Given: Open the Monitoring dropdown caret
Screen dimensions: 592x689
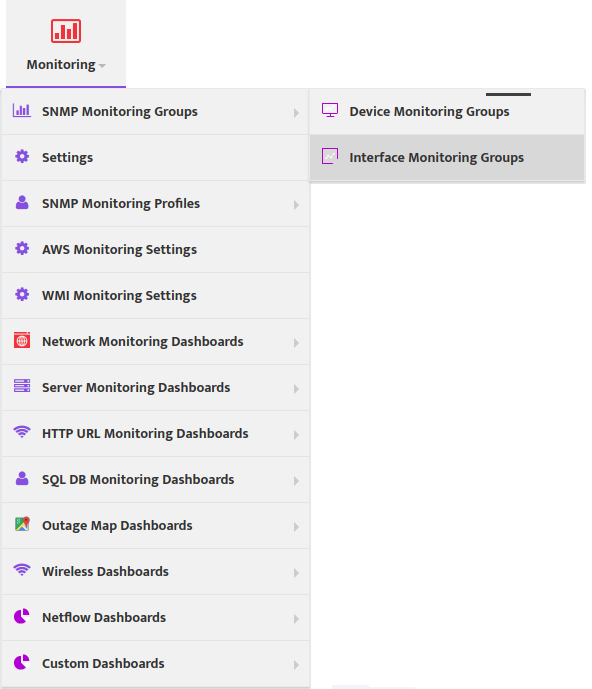Looking at the screenshot, I should (x=102, y=66).
